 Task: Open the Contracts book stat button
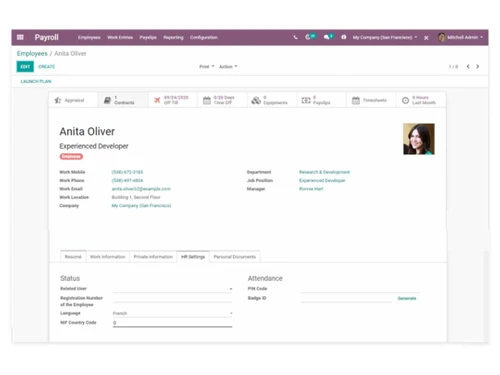pyautogui.click(x=123, y=100)
